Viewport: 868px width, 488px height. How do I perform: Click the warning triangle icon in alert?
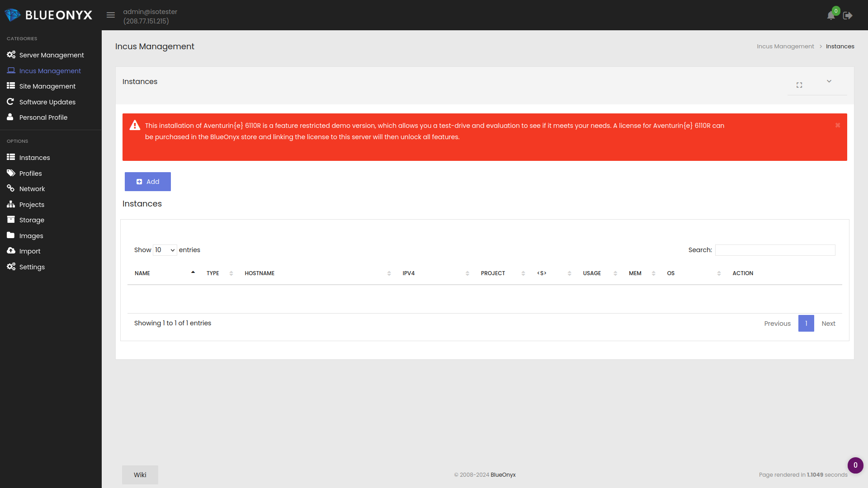[135, 125]
